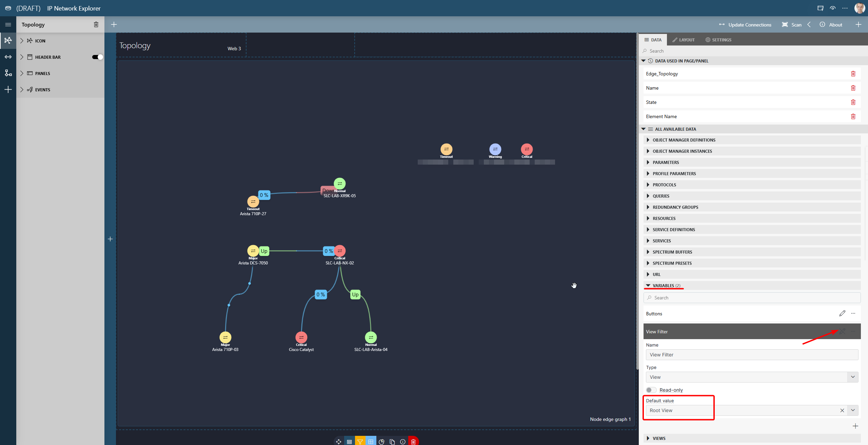The image size is (868, 445).
Task: Click the filter funnel icon in bottom toolbar
Action: click(360, 442)
